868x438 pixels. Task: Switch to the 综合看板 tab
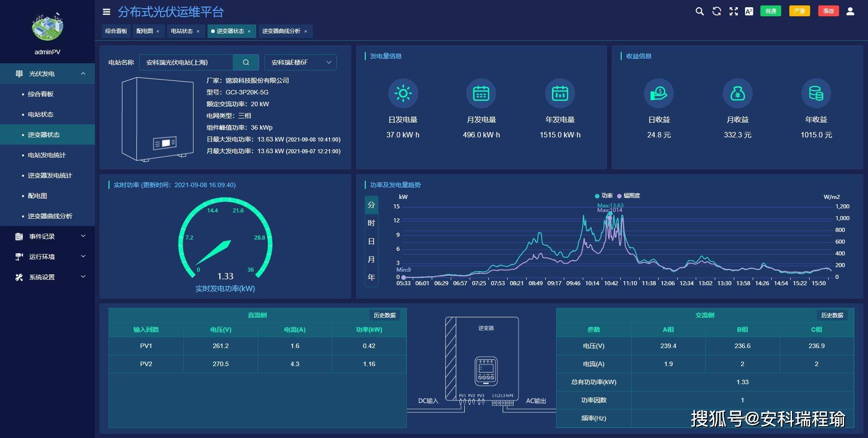click(116, 31)
